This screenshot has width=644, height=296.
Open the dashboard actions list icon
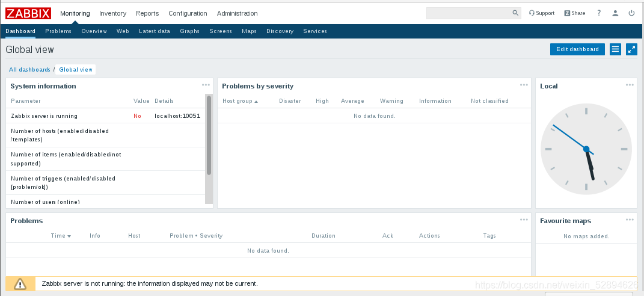tap(615, 49)
